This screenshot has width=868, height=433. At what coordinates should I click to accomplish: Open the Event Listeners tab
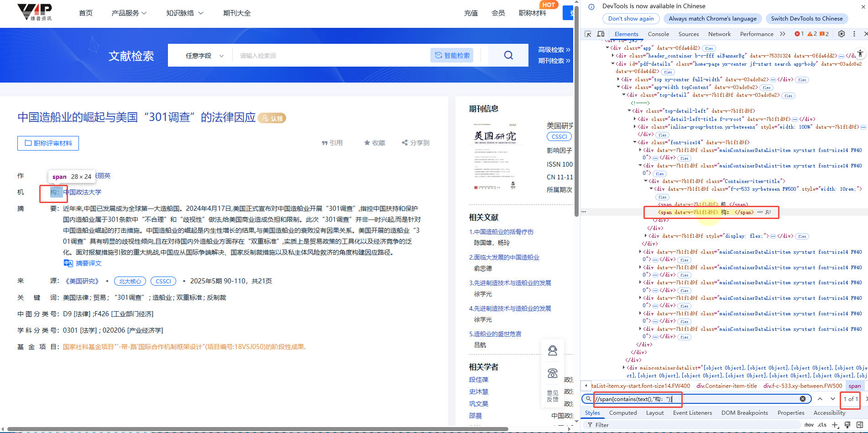coord(692,412)
